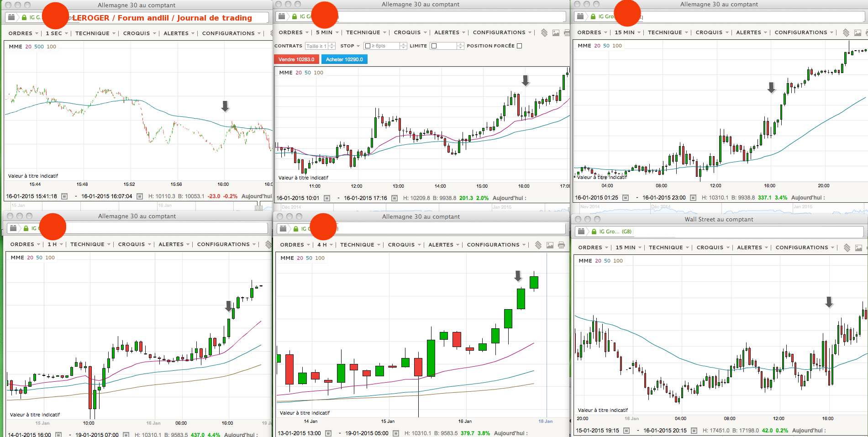Screen dimensions: 868x437
Task: Open start date calendar in Allemagne 15 MIN window
Action: [626, 198]
